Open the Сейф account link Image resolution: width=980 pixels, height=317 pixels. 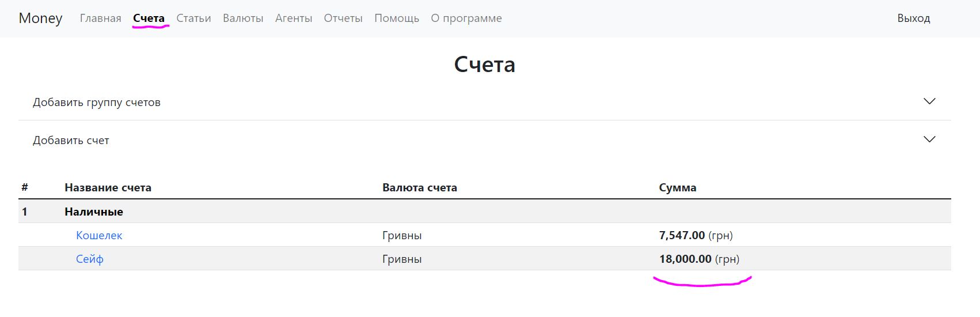point(90,259)
